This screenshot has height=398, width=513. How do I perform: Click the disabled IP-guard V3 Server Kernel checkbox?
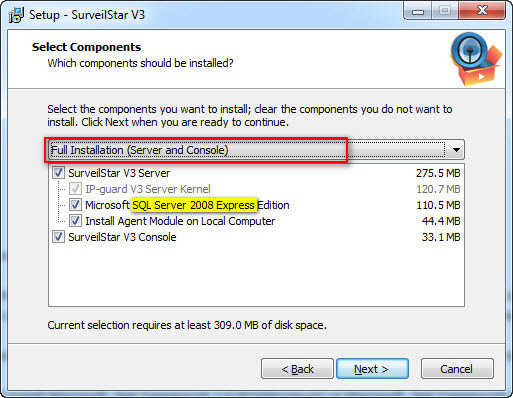pyautogui.click(x=75, y=189)
